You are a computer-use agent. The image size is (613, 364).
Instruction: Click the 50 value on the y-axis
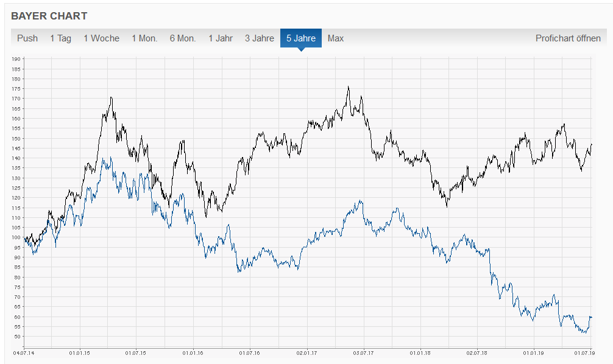[17, 337]
